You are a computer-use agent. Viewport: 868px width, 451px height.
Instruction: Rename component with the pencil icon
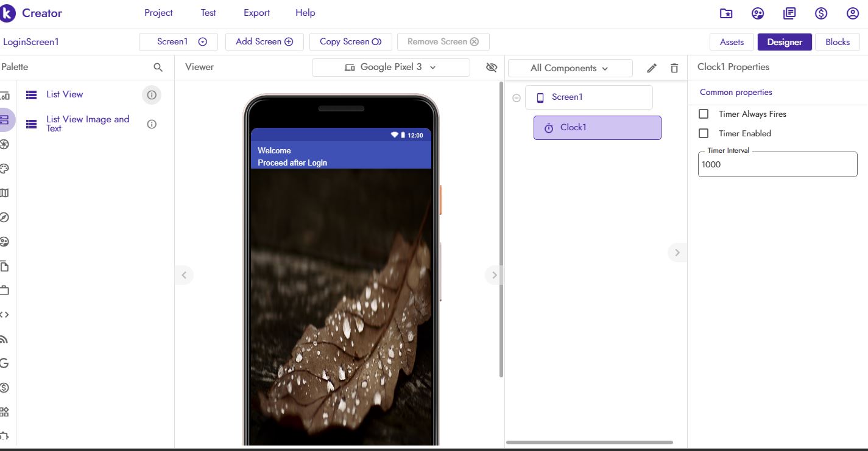[652, 68]
